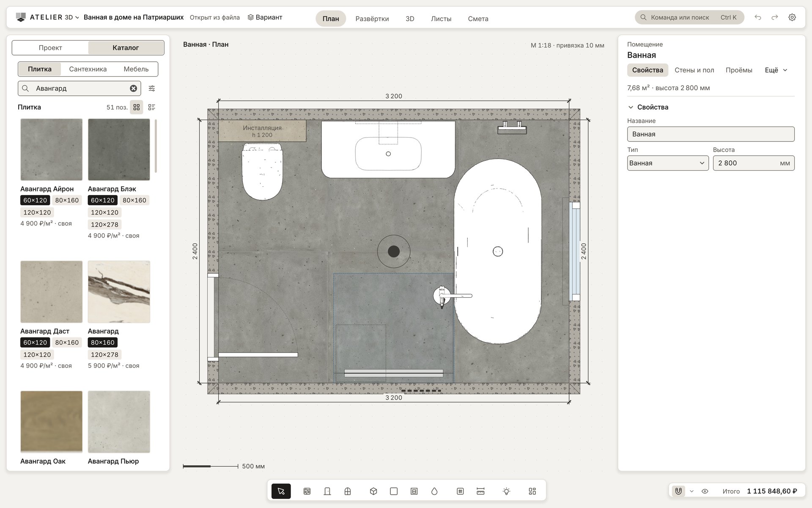
Task: Pick the ruler measurement tool
Action: tap(480, 491)
